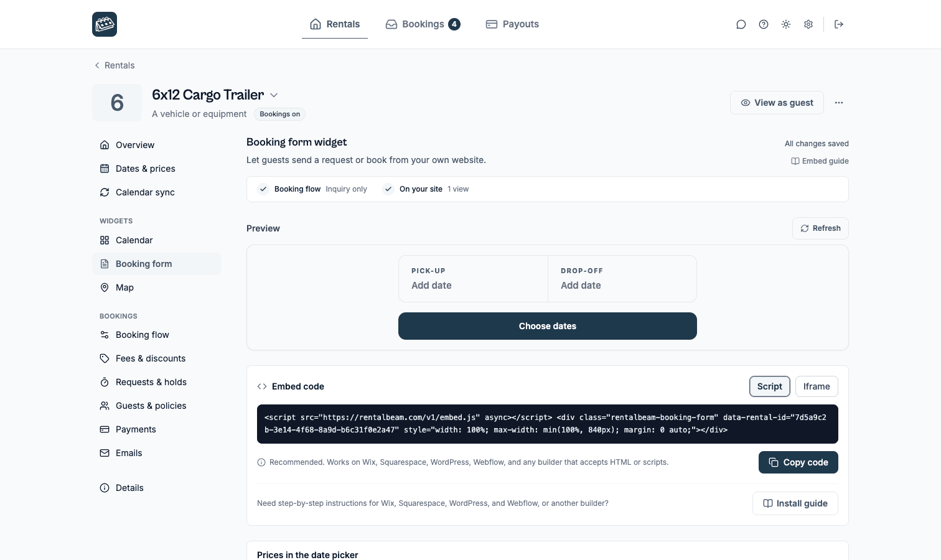The image size is (941, 560).
Task: Click On your site 1 view status
Action: (x=426, y=189)
